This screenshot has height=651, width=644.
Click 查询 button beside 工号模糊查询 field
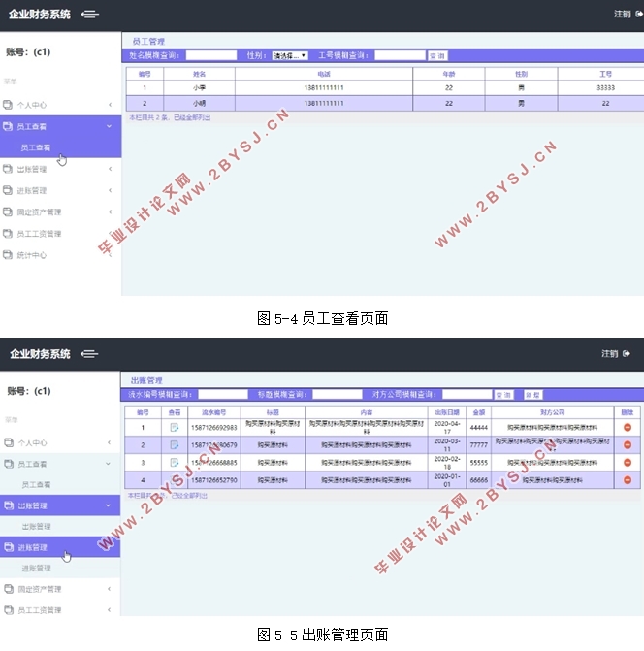(437, 56)
